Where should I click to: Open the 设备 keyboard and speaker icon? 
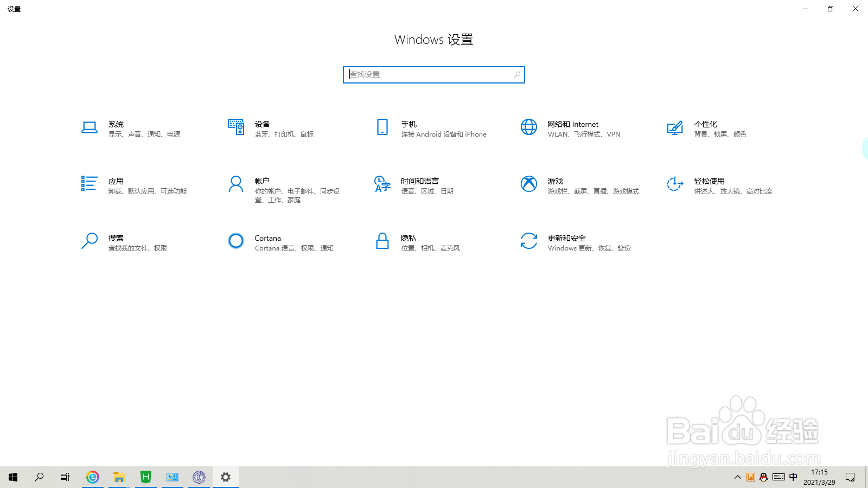click(236, 127)
